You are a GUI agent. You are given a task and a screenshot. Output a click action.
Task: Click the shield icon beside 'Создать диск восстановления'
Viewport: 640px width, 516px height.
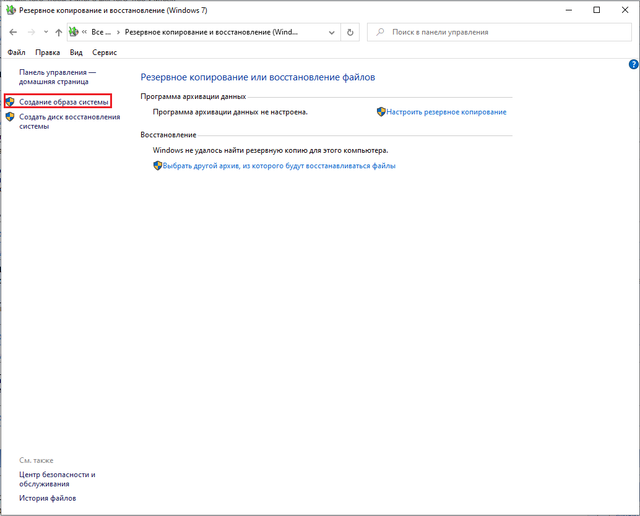[10, 117]
